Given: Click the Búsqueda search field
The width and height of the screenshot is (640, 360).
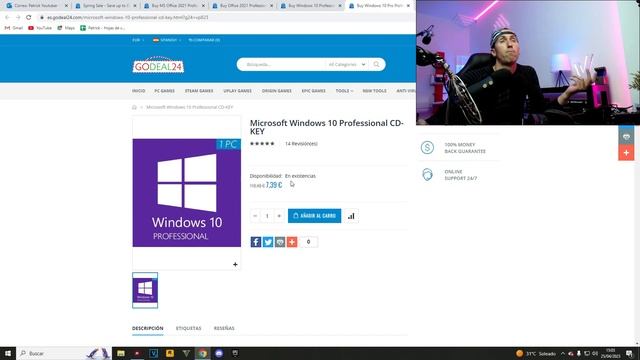Looking at the screenshot, I should coord(282,64).
